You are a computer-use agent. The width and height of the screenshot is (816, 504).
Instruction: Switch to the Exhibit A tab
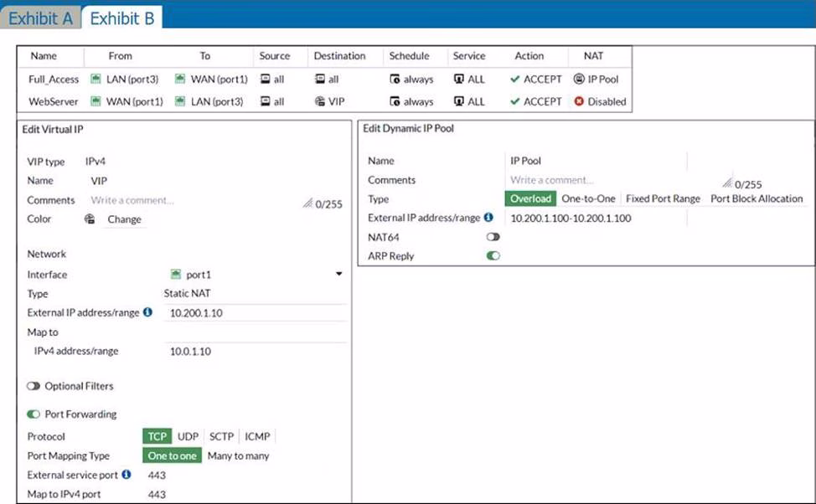click(40, 18)
